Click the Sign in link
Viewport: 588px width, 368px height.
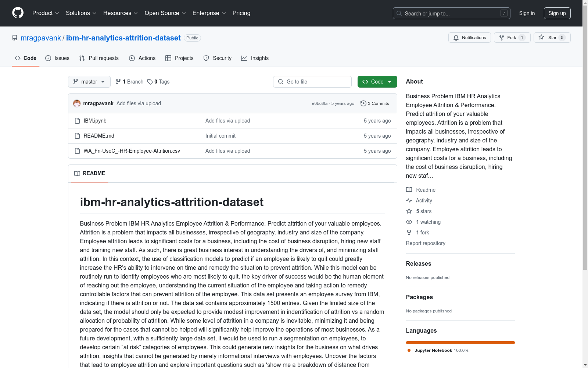(527, 13)
